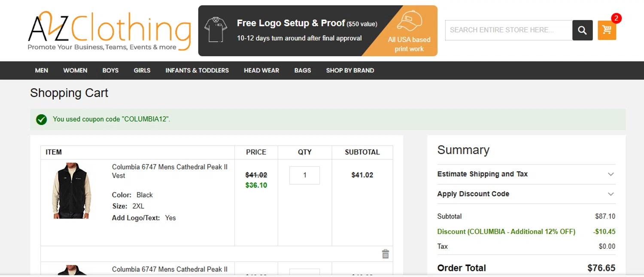Click Estimate Shipping and Tax heading
This screenshot has width=644, height=277.
pos(483,174)
